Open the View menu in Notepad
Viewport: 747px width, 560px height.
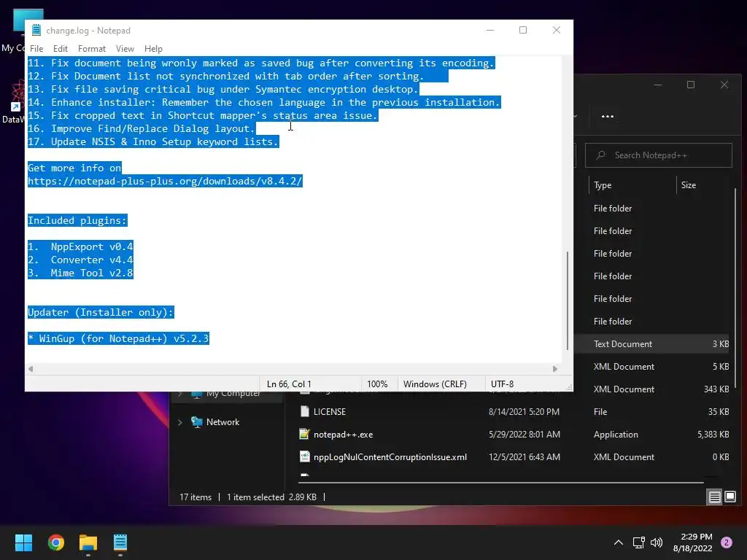[125, 49]
